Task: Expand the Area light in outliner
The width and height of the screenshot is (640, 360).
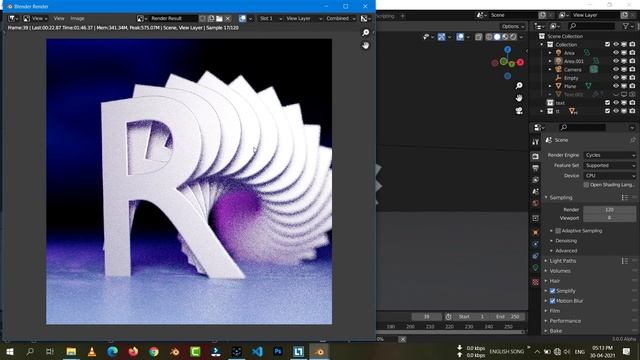Action: (550, 53)
